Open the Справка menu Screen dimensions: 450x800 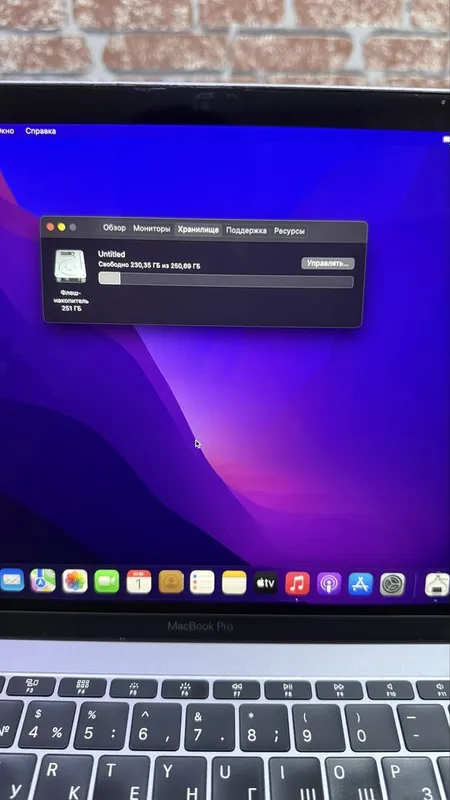coord(40,131)
